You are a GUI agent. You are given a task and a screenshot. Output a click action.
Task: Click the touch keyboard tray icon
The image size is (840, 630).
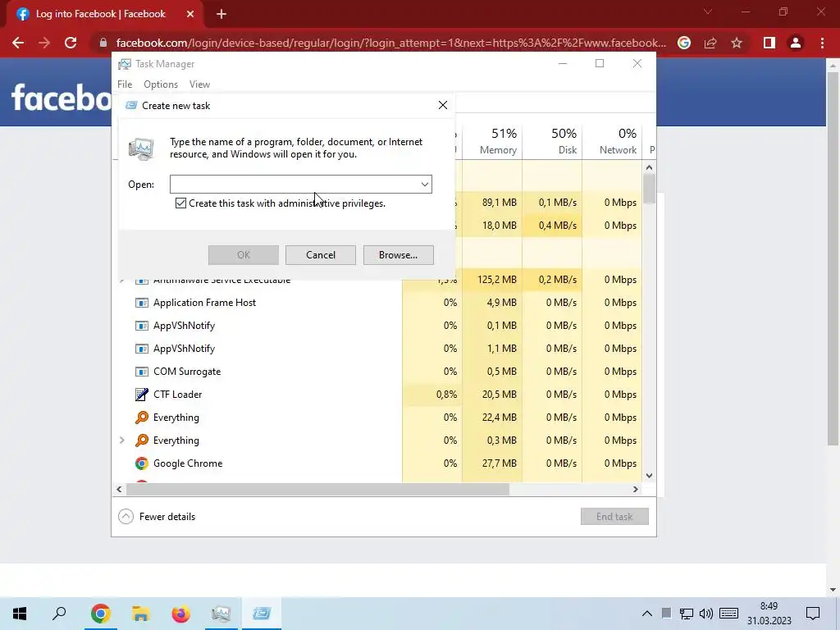[728, 614]
